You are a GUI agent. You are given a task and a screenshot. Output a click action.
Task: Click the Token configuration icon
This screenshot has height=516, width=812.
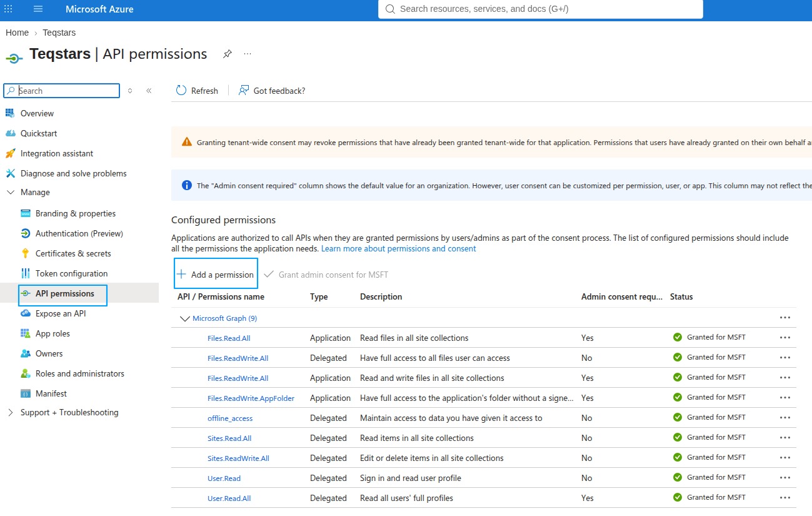tap(26, 273)
